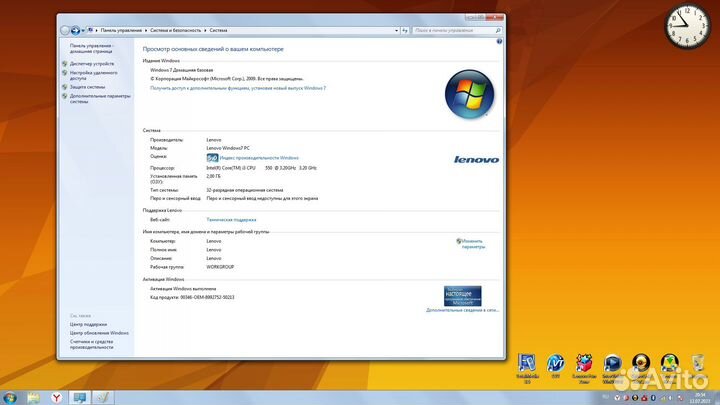720x405 pixels.
Task: Click link about getting a new Windows 7 edition
Action: tap(238, 88)
